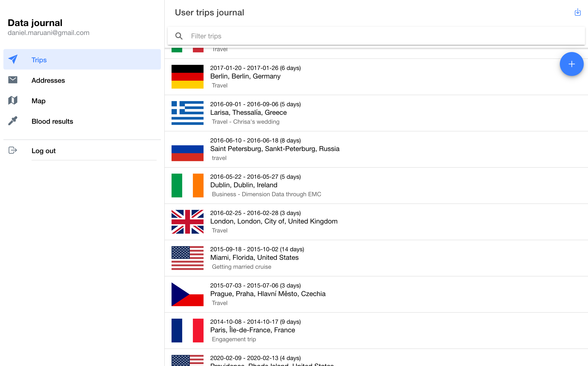This screenshot has width=588, height=366.
Task: Select the Miami, Florida cruise trip
Action: [254, 258]
